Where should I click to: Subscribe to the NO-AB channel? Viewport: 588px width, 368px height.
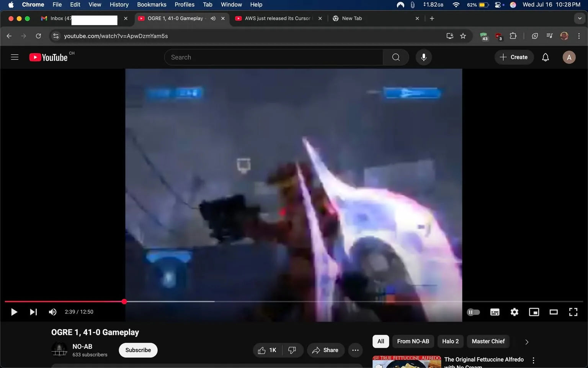[138, 350]
